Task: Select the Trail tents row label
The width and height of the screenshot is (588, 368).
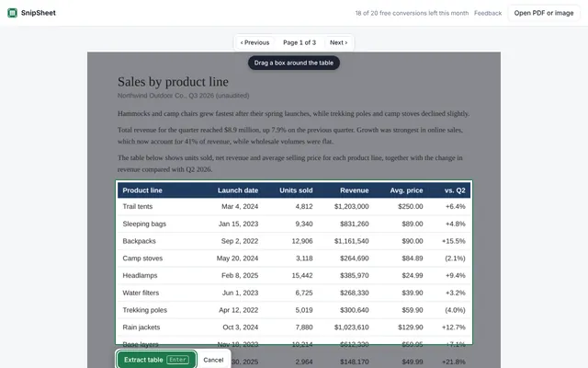Action: [x=138, y=206]
